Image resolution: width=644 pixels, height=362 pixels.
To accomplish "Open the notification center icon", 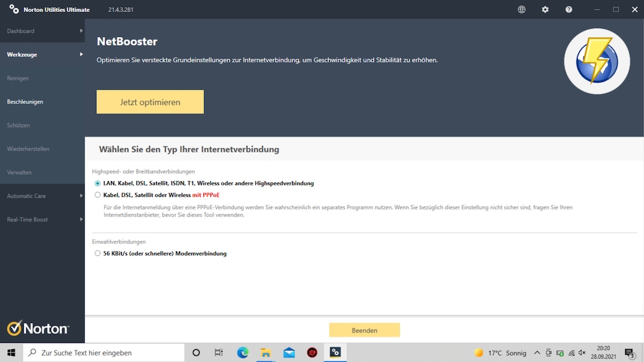I will click(630, 353).
